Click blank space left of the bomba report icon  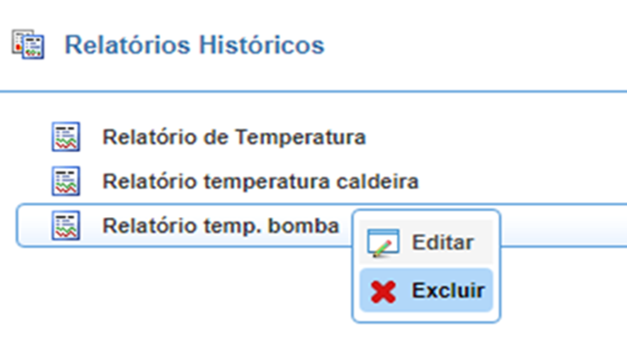[34, 226]
